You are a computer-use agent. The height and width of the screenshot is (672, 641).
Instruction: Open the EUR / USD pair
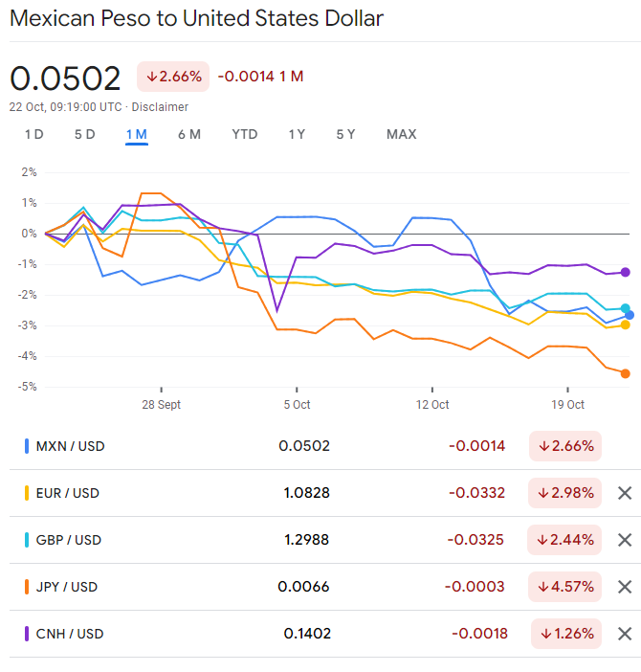click(x=67, y=493)
